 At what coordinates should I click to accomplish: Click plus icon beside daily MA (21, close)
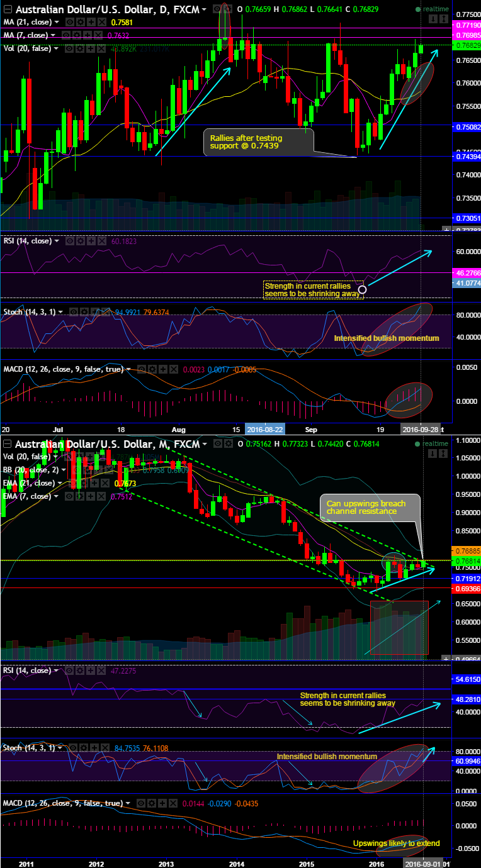pyautogui.click(x=91, y=22)
